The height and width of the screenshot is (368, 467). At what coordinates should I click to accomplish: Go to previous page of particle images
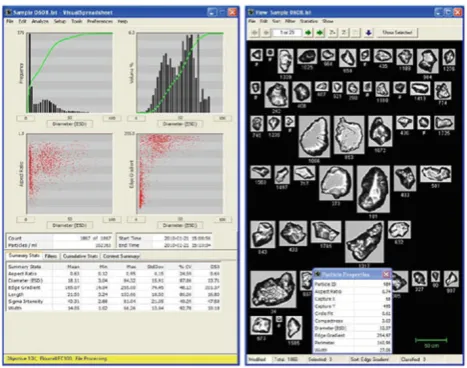click(x=266, y=33)
